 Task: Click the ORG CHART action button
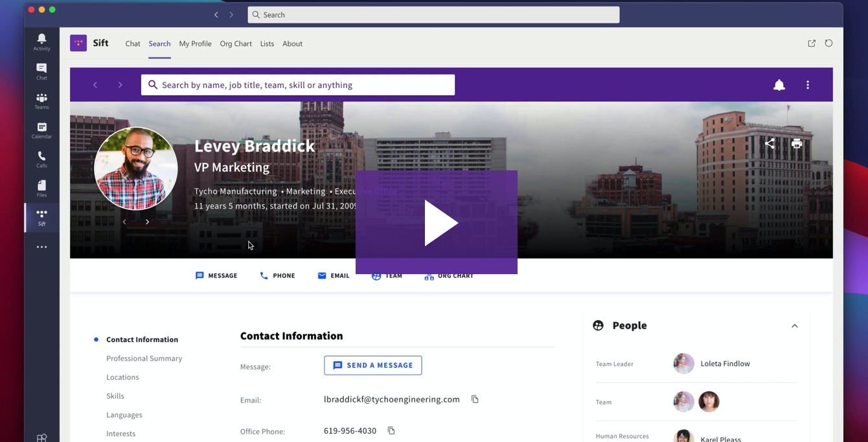pos(449,275)
